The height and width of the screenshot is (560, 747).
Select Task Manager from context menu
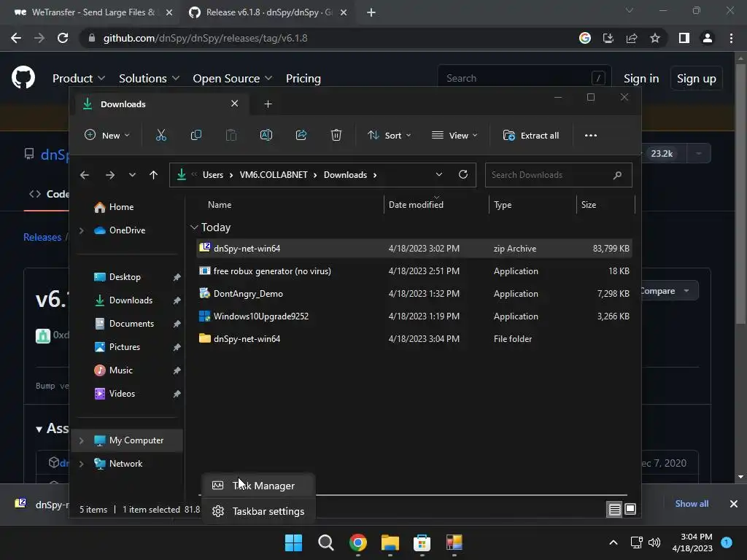tap(259, 486)
